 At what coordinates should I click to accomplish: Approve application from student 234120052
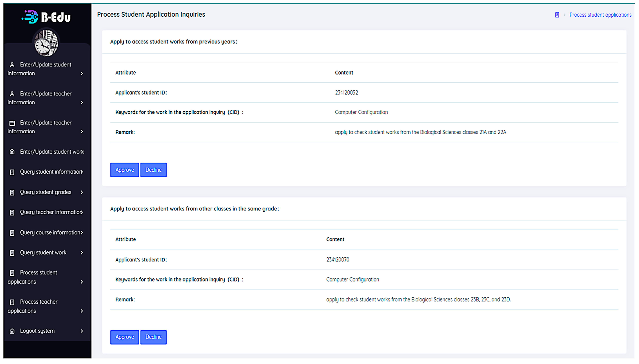point(125,170)
